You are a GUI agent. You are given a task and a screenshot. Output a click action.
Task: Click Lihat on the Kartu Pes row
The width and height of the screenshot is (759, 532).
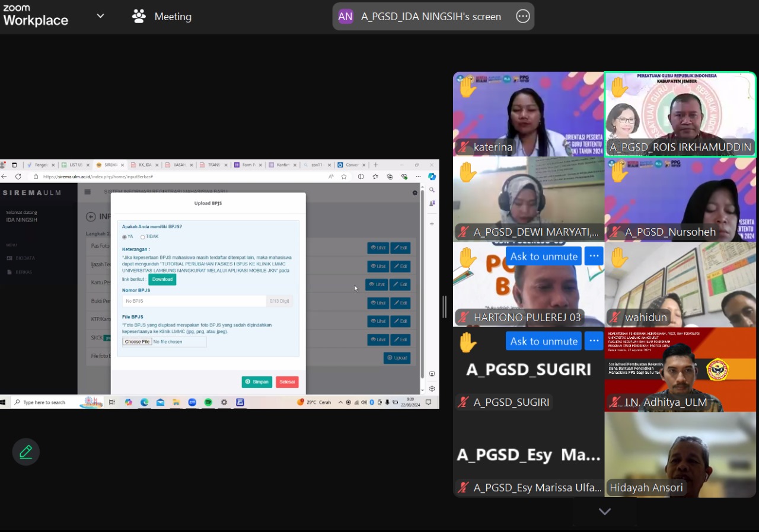coord(377,284)
